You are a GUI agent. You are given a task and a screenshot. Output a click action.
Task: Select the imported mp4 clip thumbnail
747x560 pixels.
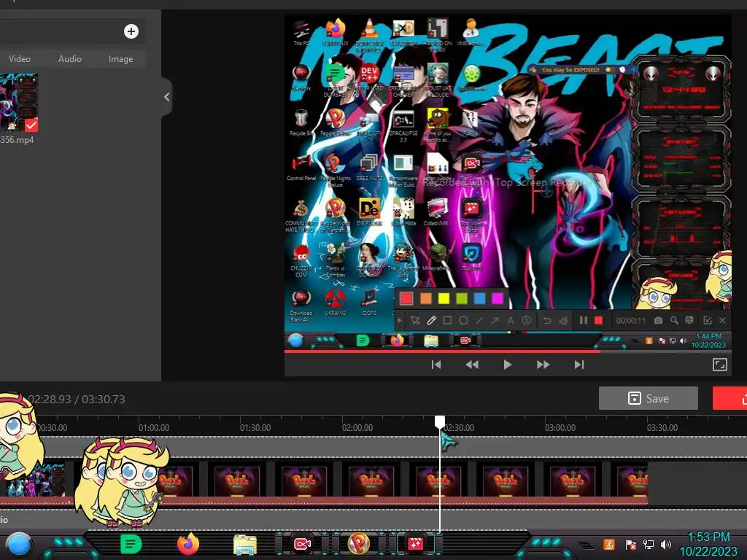(18, 102)
